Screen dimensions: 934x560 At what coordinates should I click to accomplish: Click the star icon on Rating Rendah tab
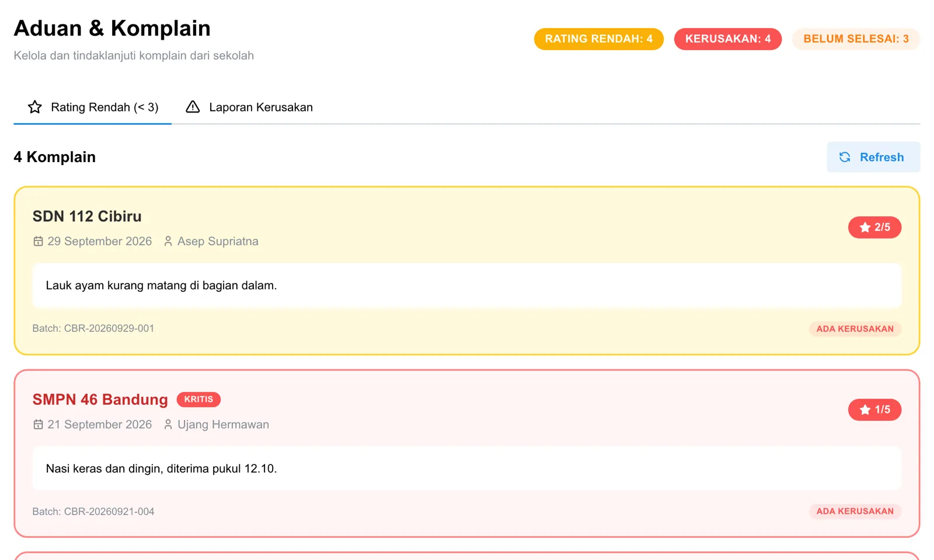pyautogui.click(x=35, y=107)
